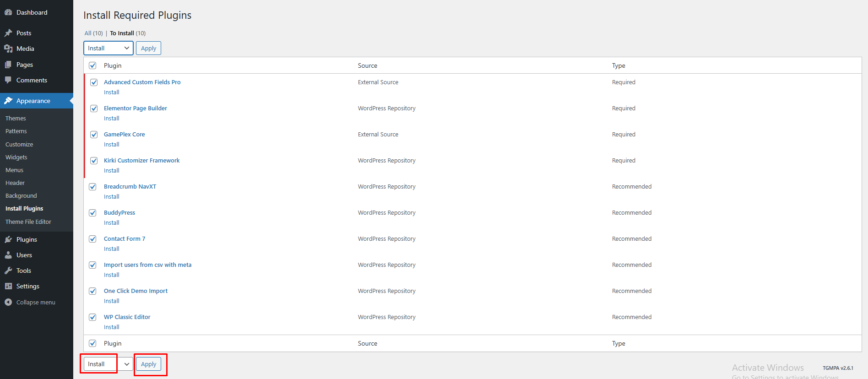Toggle the BuddyPress plugin checkbox
The width and height of the screenshot is (868, 379).
coord(92,213)
